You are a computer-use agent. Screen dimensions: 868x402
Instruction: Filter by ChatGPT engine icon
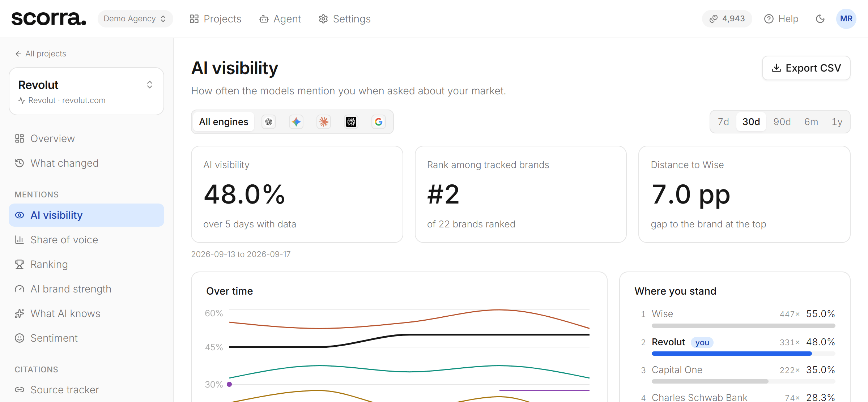click(269, 122)
